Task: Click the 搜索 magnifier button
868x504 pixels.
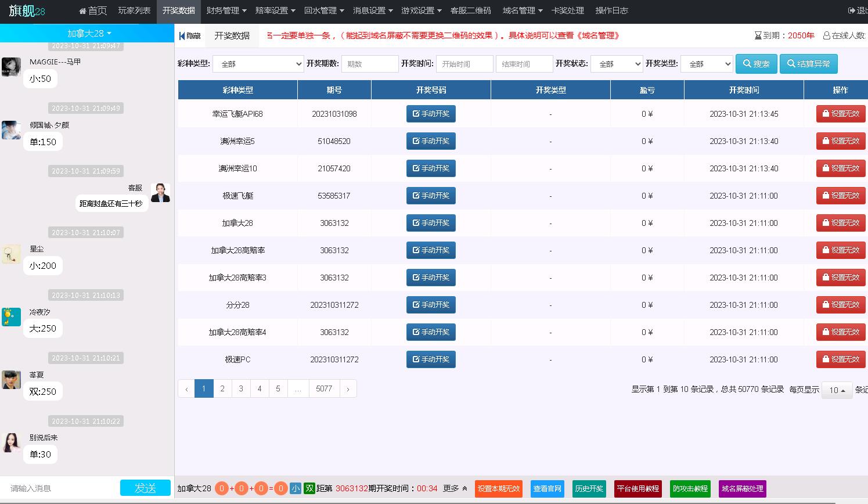Action: click(756, 64)
